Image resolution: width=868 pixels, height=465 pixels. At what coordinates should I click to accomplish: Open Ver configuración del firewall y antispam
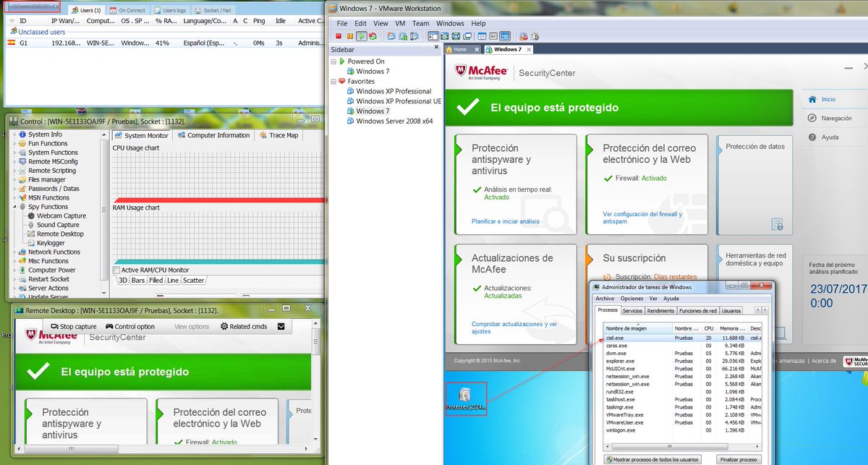click(x=642, y=218)
